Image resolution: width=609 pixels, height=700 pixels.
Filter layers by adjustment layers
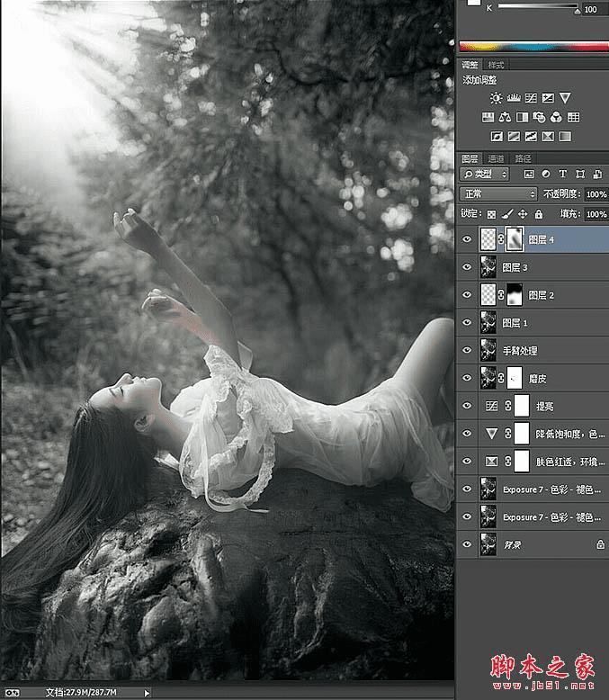click(546, 175)
